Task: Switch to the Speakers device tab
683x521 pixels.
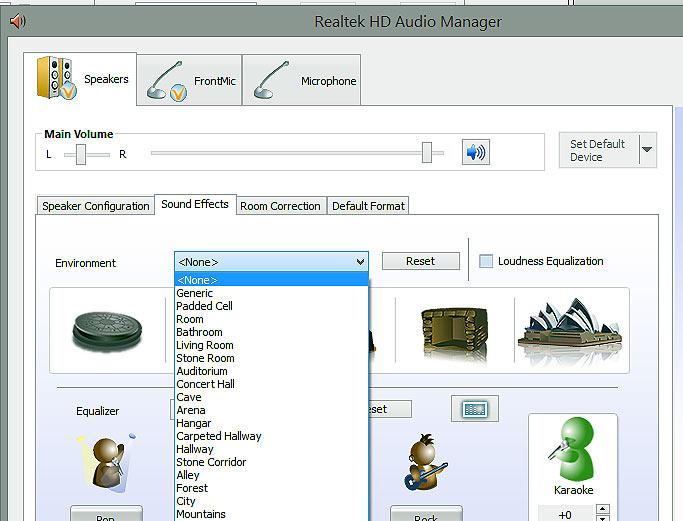Action: 80,79
